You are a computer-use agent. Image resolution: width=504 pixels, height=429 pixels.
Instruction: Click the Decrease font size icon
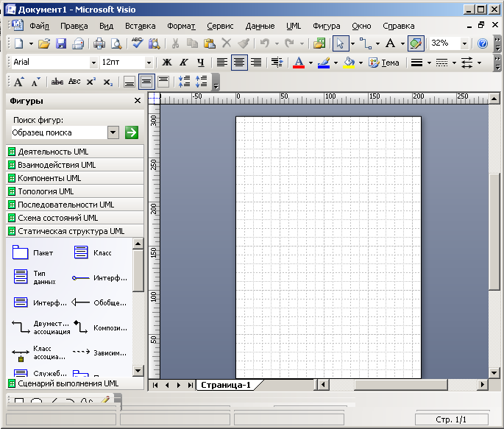coord(35,82)
